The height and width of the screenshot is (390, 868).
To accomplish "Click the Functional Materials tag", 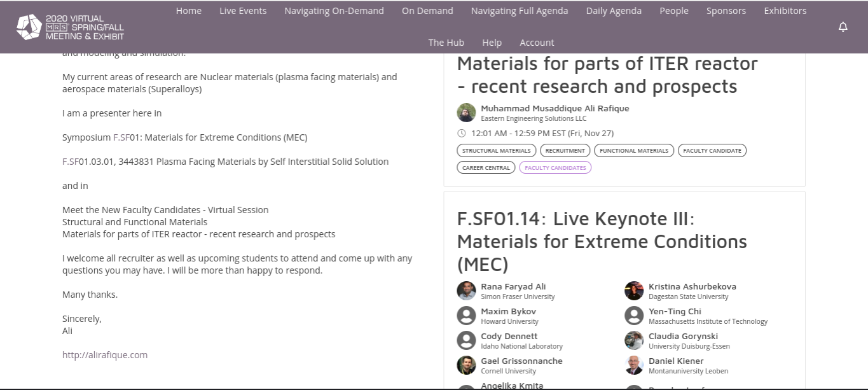I will (x=633, y=151).
